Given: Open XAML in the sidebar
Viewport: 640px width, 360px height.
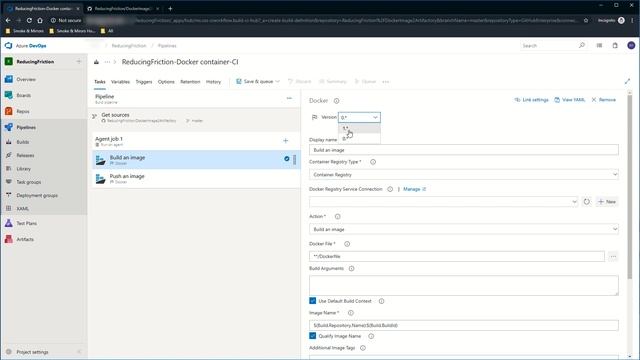Looking at the screenshot, I should pyautogui.click(x=22, y=209).
